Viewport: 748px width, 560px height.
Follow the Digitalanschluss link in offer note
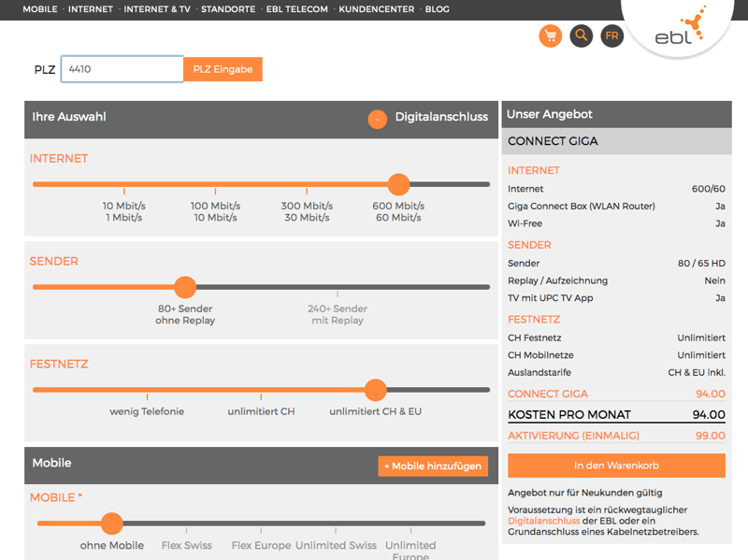point(544,521)
